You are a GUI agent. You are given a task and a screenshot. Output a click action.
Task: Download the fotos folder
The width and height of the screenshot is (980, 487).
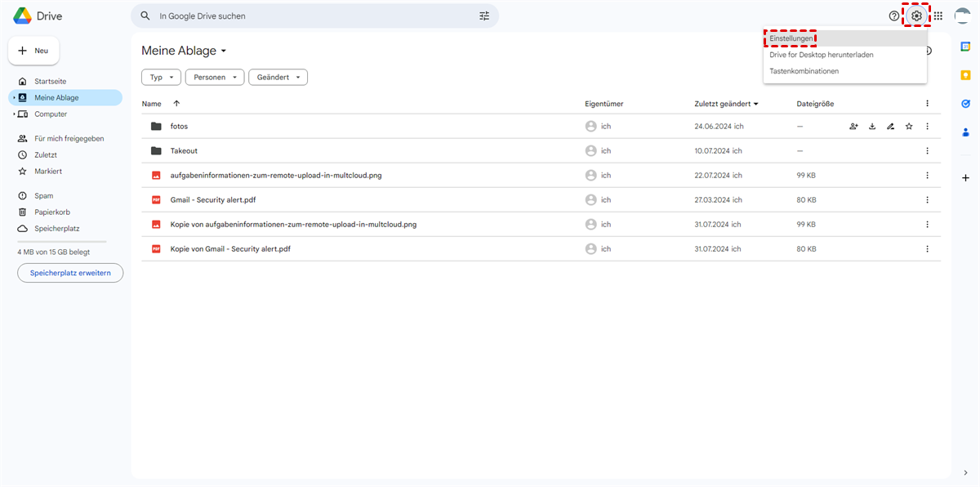pos(872,127)
